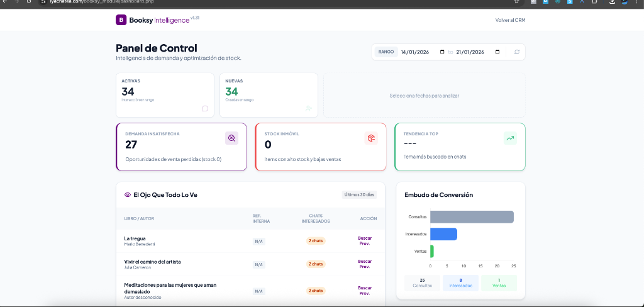Go back via Volver al CRM link

tap(510, 20)
